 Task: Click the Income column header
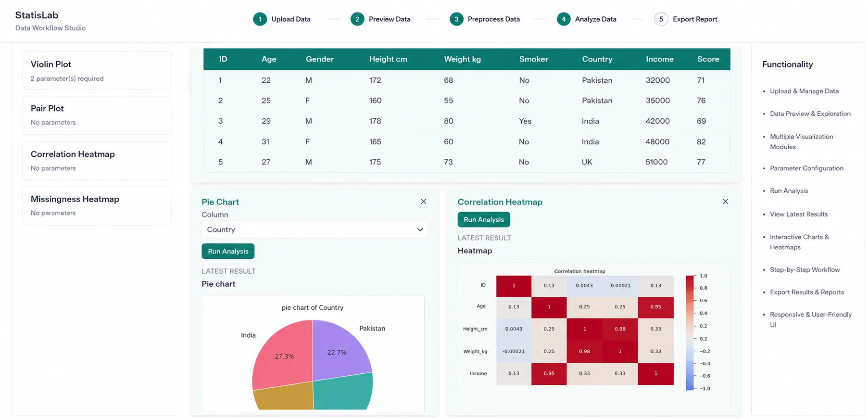tap(659, 59)
